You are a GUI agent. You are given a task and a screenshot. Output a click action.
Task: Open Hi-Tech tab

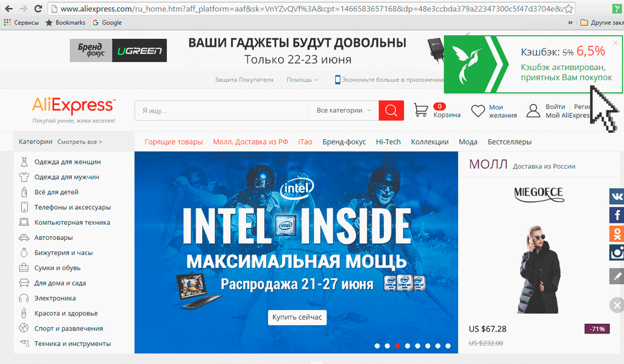388,142
